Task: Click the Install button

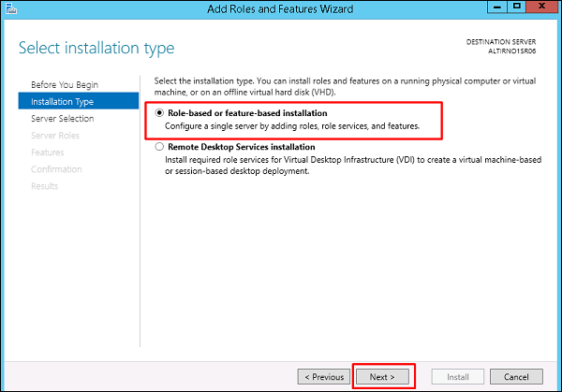Action: click(458, 376)
